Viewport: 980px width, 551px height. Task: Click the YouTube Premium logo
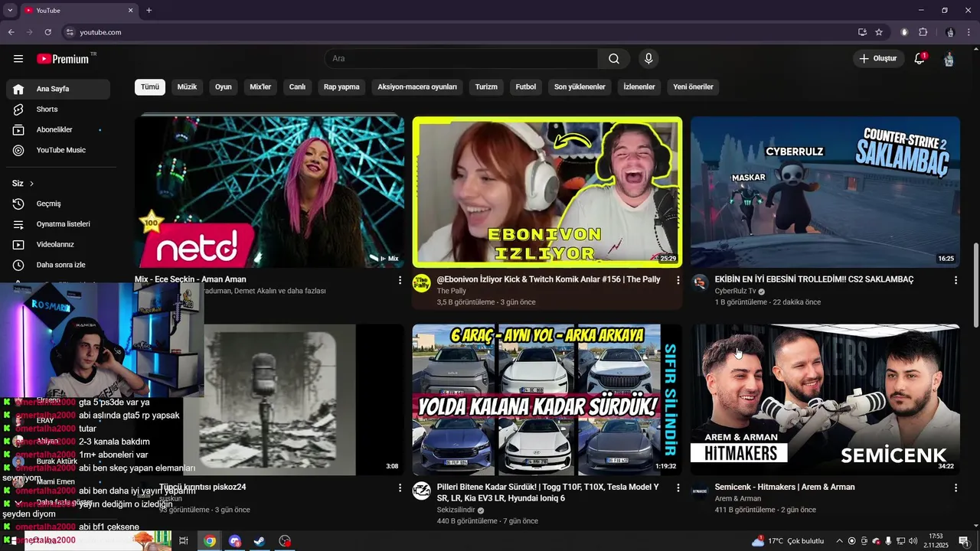63,59
